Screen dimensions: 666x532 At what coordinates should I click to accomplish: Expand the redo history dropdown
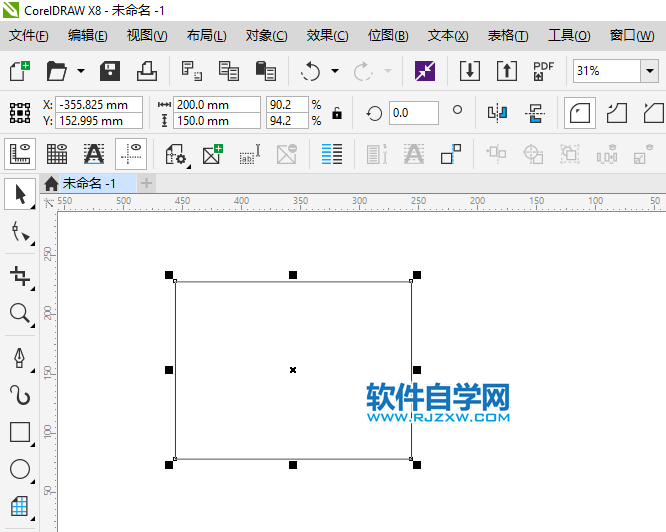coord(388,71)
